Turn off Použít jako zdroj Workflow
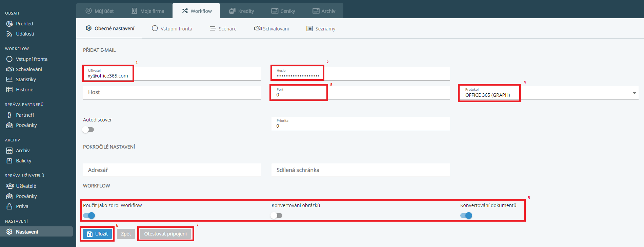This screenshot has height=247, width=644. coord(89,216)
